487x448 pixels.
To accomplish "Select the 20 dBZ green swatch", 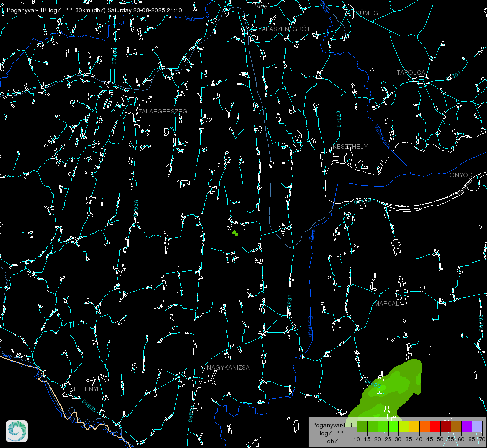I will click(x=383, y=426).
